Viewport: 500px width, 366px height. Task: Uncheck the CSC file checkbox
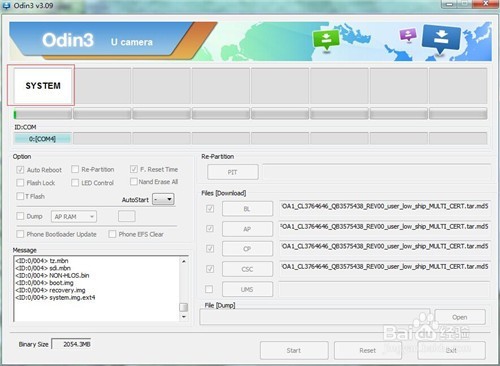click(x=210, y=269)
